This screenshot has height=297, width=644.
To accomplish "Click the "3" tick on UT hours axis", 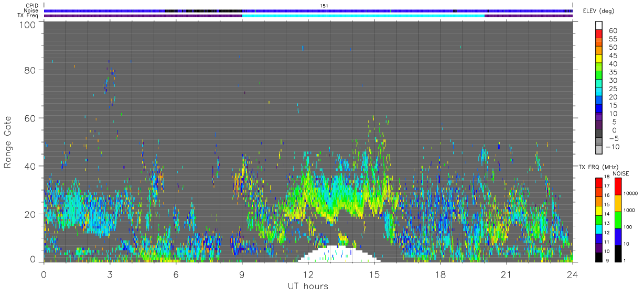I will click(x=110, y=274).
